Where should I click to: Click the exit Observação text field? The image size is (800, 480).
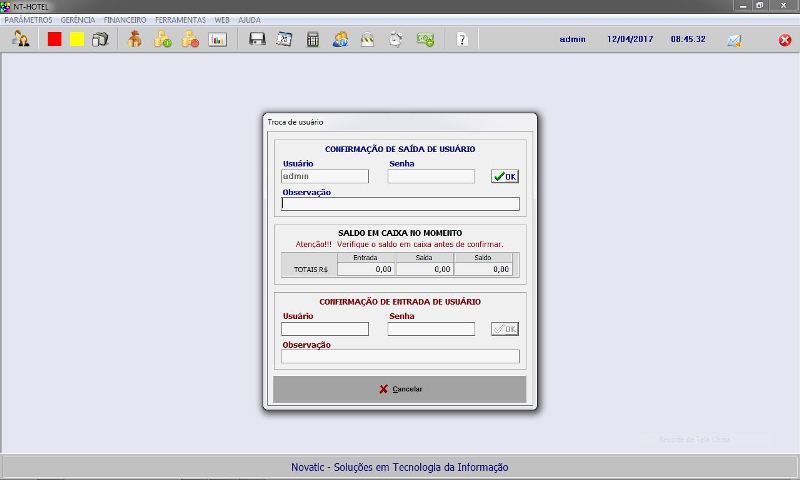[x=401, y=204]
